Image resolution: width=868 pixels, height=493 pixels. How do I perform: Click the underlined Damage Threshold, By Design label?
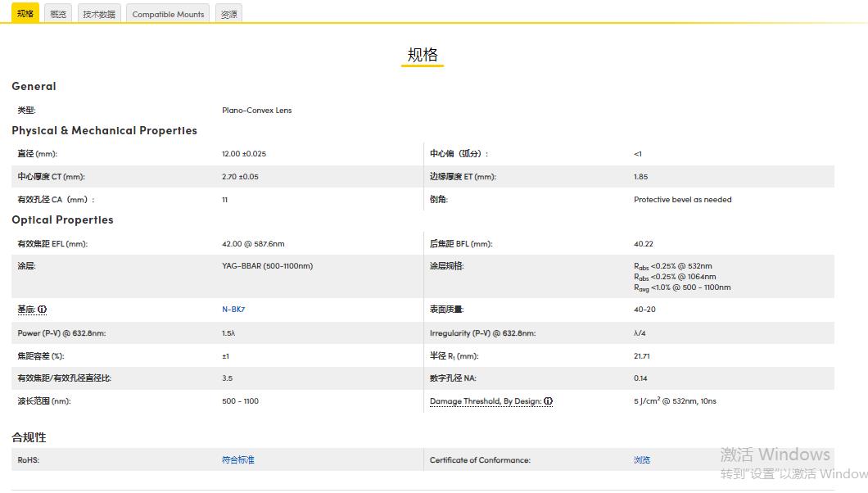pyautogui.click(x=486, y=400)
